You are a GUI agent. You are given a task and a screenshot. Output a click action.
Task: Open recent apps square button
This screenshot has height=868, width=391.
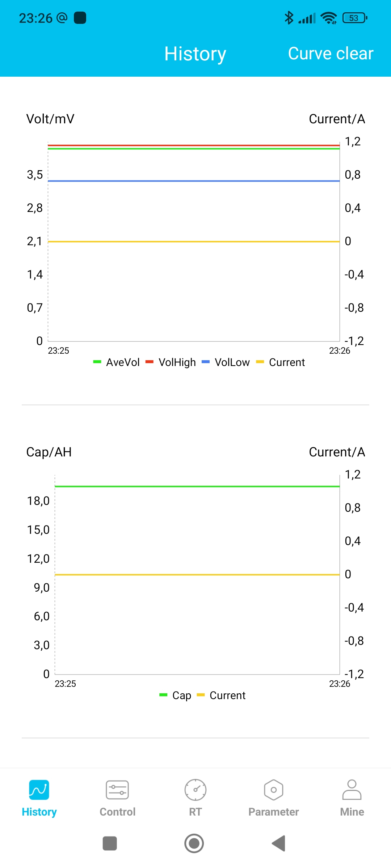click(x=110, y=843)
